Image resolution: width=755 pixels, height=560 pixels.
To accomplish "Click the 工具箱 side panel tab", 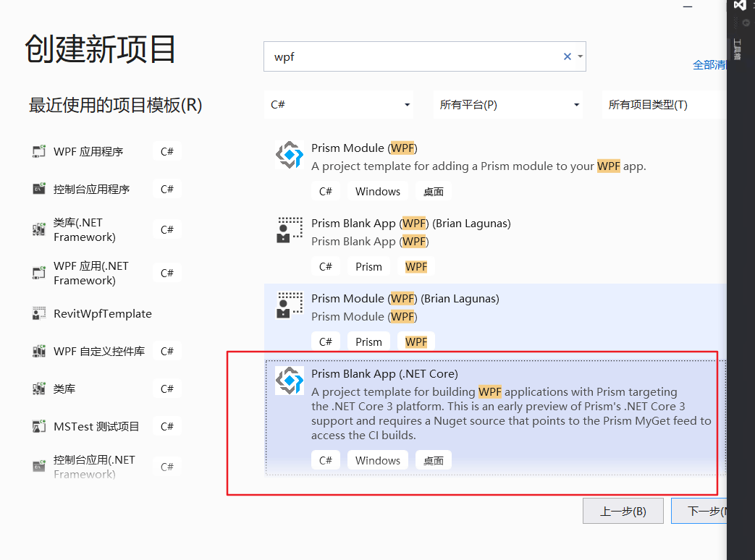I will coord(737,49).
